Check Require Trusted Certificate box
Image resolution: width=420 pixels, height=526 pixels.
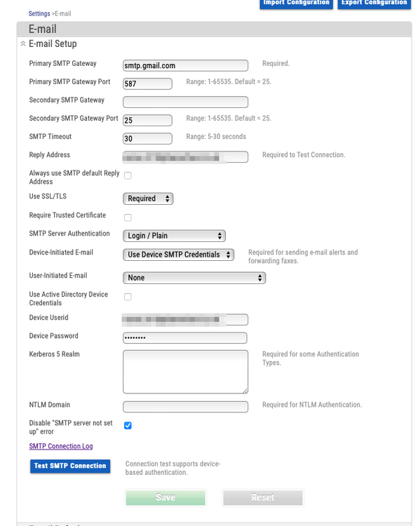click(128, 217)
